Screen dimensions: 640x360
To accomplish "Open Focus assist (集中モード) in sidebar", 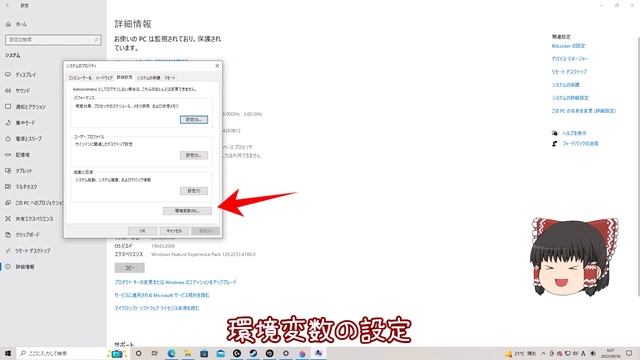I will pyautogui.click(x=20, y=122).
